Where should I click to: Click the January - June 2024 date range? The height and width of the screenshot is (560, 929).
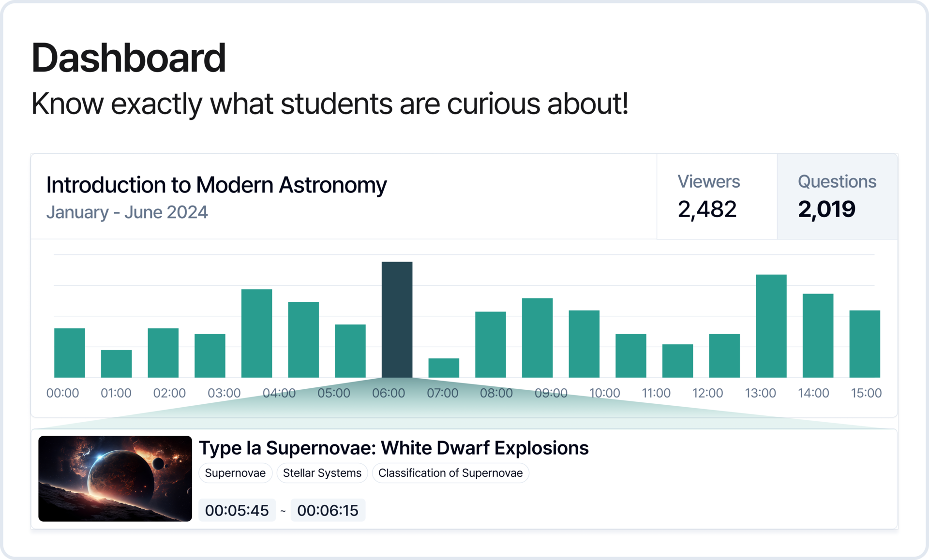pos(127,212)
